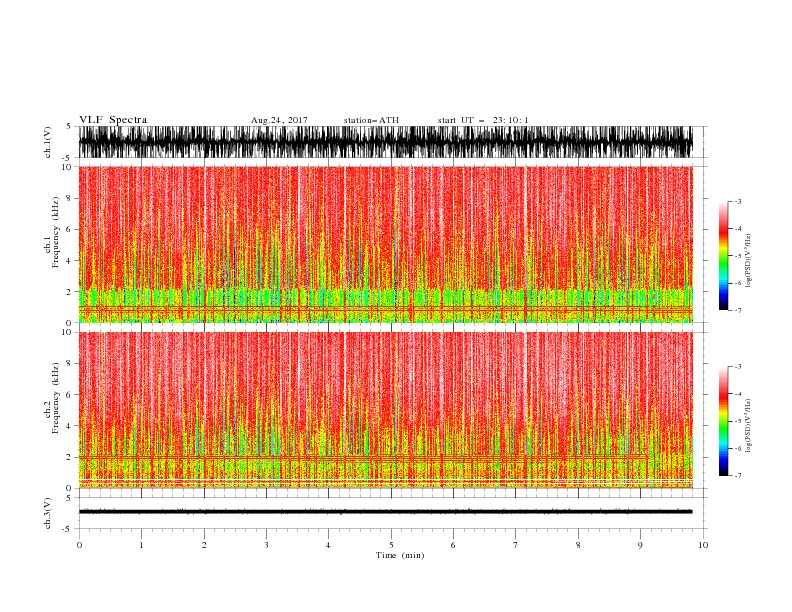
Task: Click the ch.1 "Frequency (kHz)" axis label
Action: [x=56, y=232]
